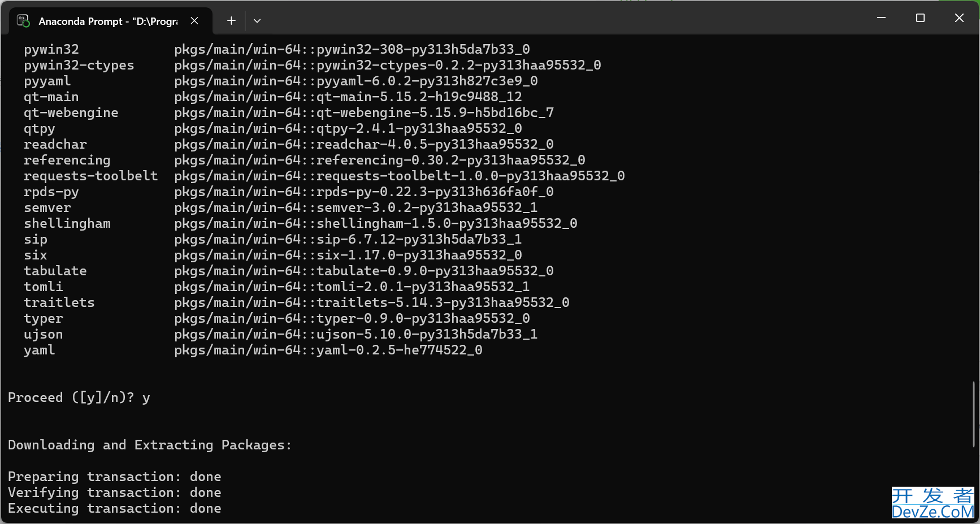Image resolution: width=980 pixels, height=524 pixels.
Task: Click the DevZe.CoM watermark logo
Action: pos(933,503)
